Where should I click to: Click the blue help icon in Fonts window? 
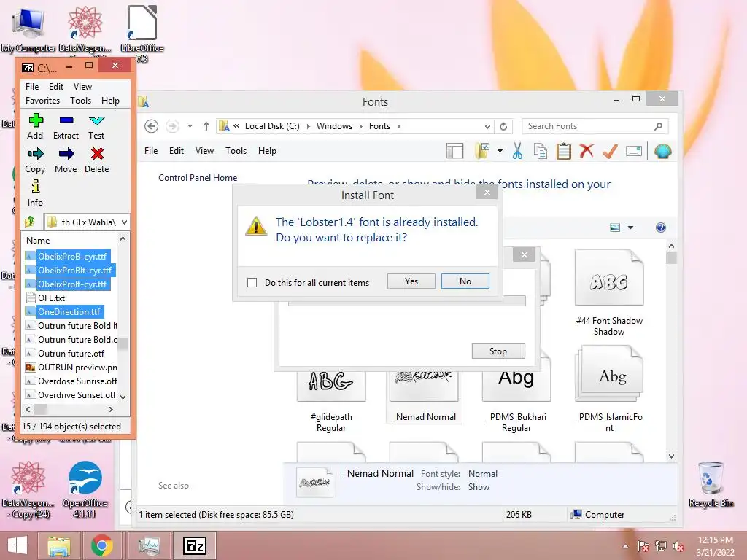click(661, 227)
